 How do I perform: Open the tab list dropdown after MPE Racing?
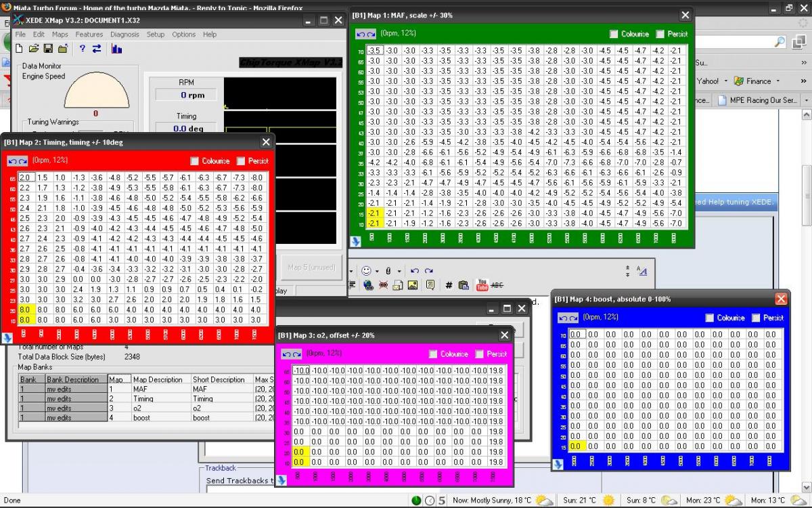pyautogui.click(x=806, y=100)
